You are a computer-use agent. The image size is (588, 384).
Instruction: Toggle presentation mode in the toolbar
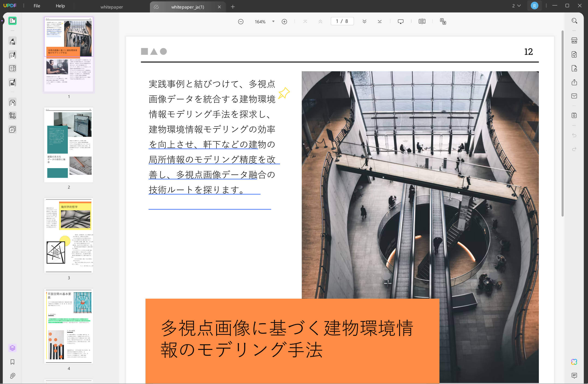click(x=400, y=21)
